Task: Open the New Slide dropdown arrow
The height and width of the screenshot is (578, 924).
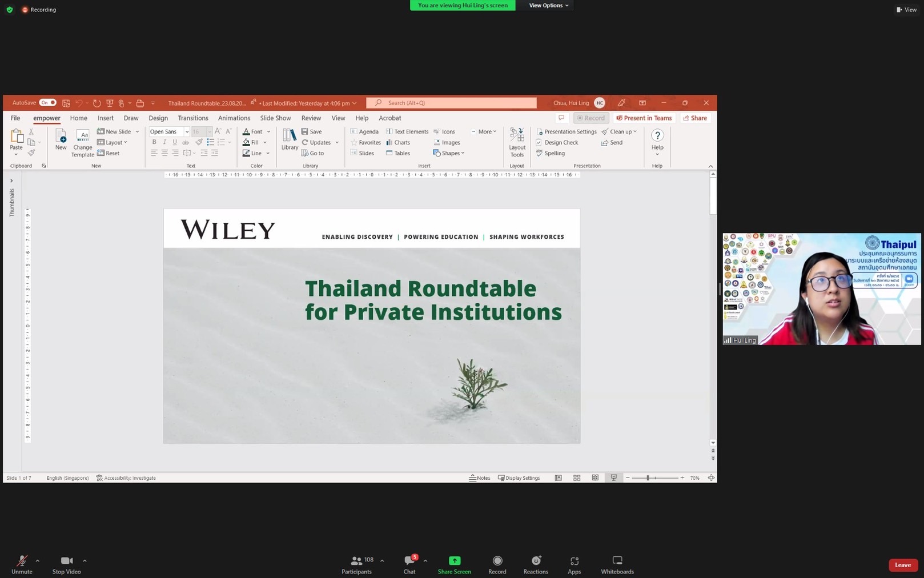Action: [137, 131]
